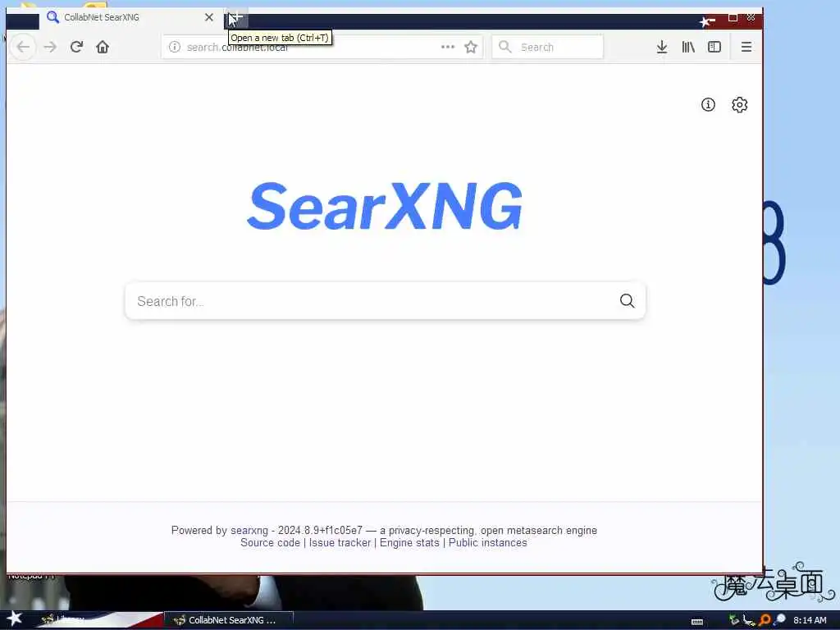Screen dimensions: 840x630
Task: Click the taskbar clock showing 8:14 AM
Action: point(810,620)
